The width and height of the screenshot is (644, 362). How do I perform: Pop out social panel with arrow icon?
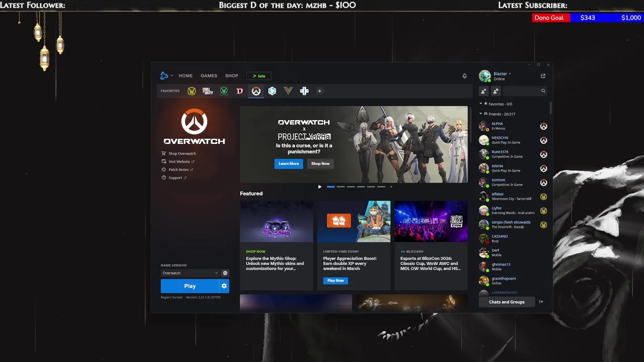pyautogui.click(x=543, y=76)
